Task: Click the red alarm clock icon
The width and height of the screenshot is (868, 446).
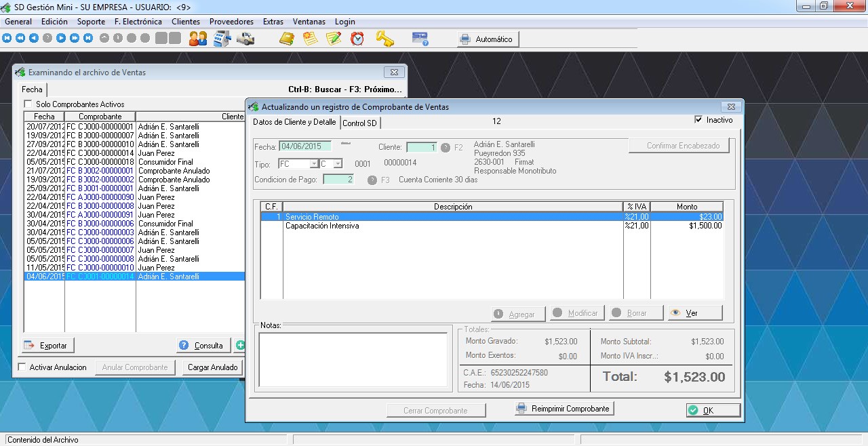Action: click(357, 39)
